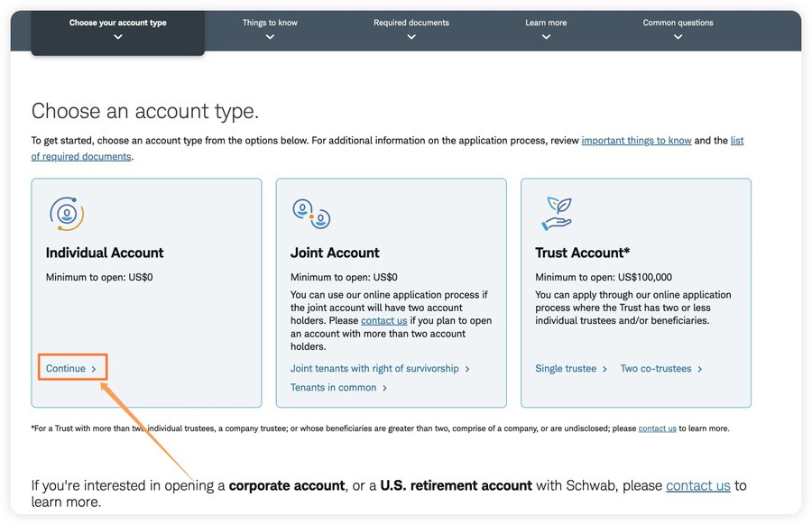Viewport: 812px width, 525px height.
Task: Click the Trust Account hand-and-leaf icon
Action: coord(557,213)
